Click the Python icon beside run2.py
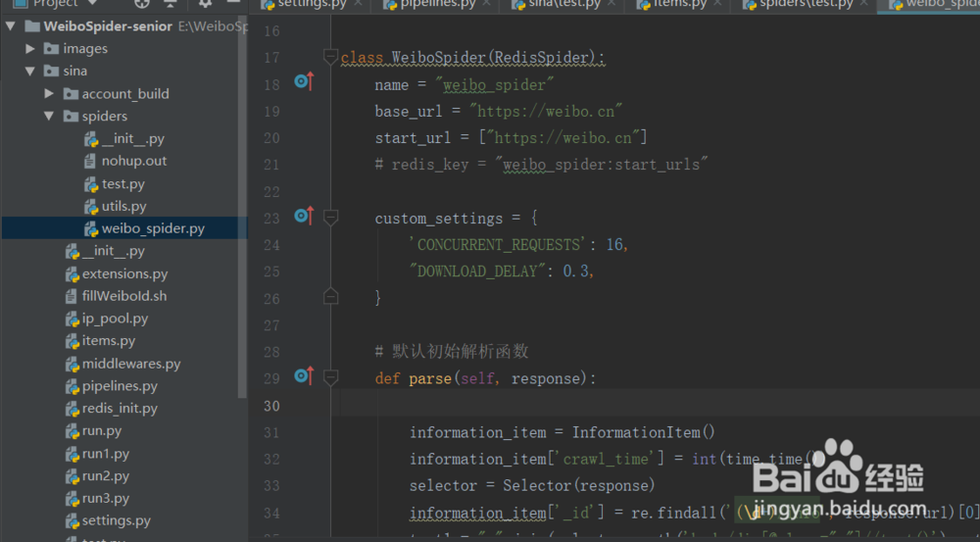Viewport: 980px width, 542px height. [73, 476]
